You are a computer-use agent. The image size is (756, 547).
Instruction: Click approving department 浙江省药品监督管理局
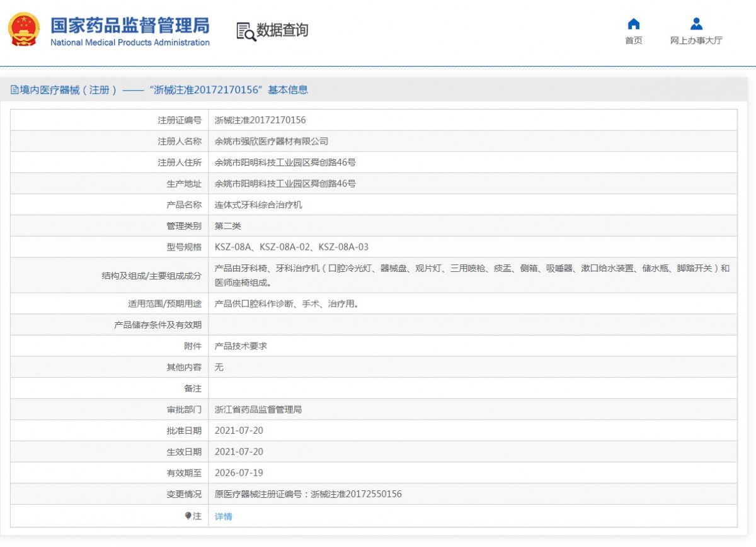(x=258, y=410)
